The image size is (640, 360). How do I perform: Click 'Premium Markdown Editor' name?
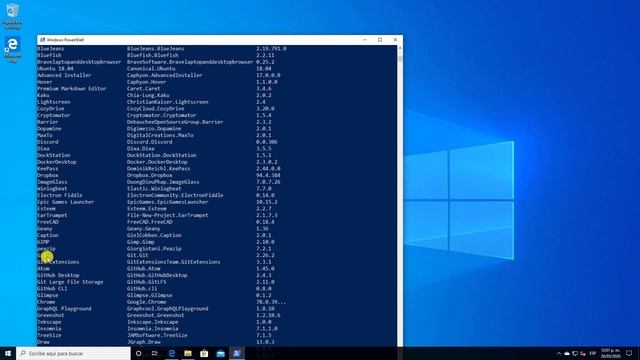(x=71, y=89)
